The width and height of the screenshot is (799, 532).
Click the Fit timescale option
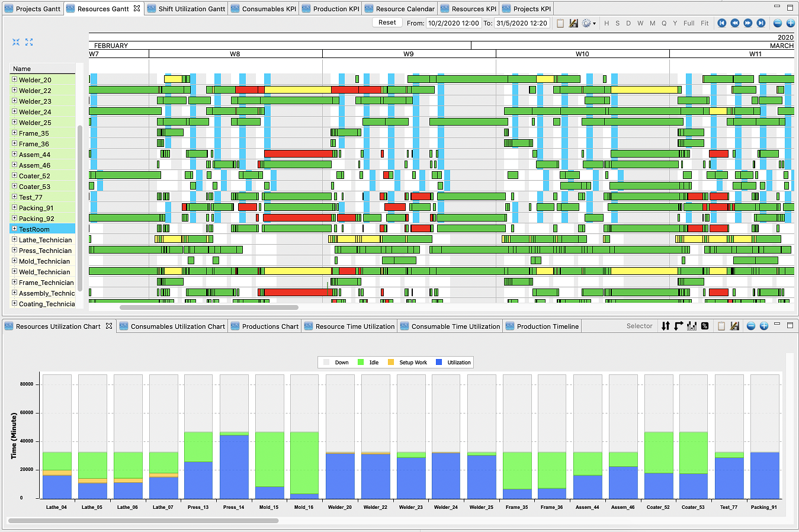click(705, 23)
